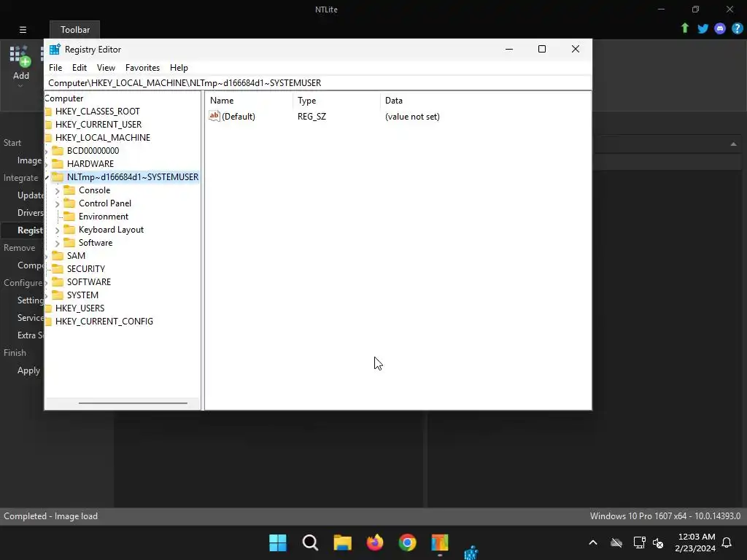
Task: Expand the Keyboard Layout key
Action: coord(57,230)
